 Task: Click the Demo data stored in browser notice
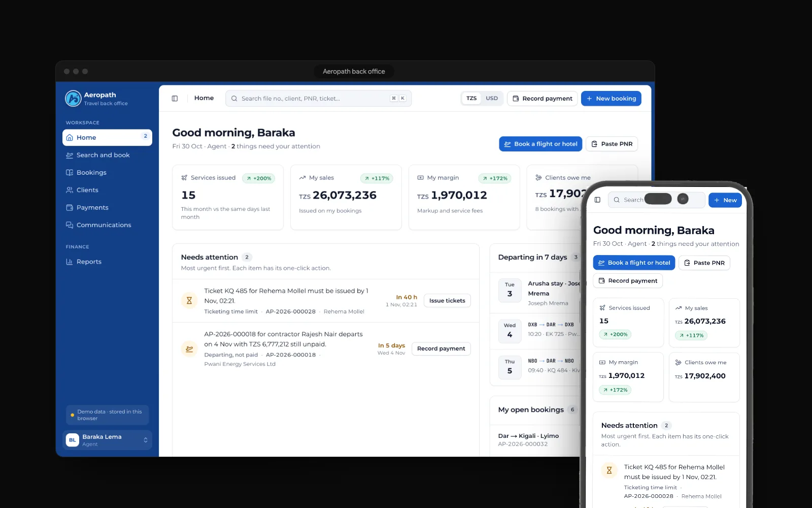[107, 415]
